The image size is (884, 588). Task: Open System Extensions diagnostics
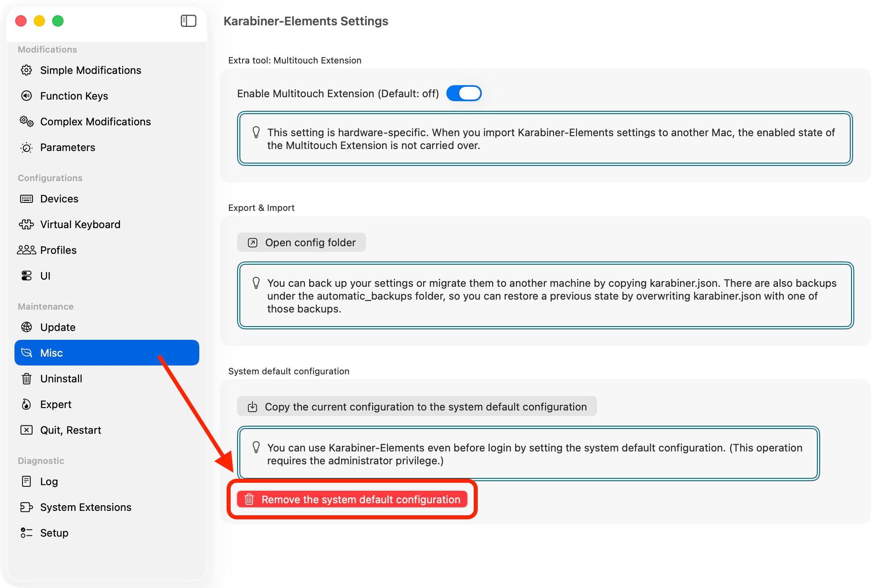click(x=107, y=507)
